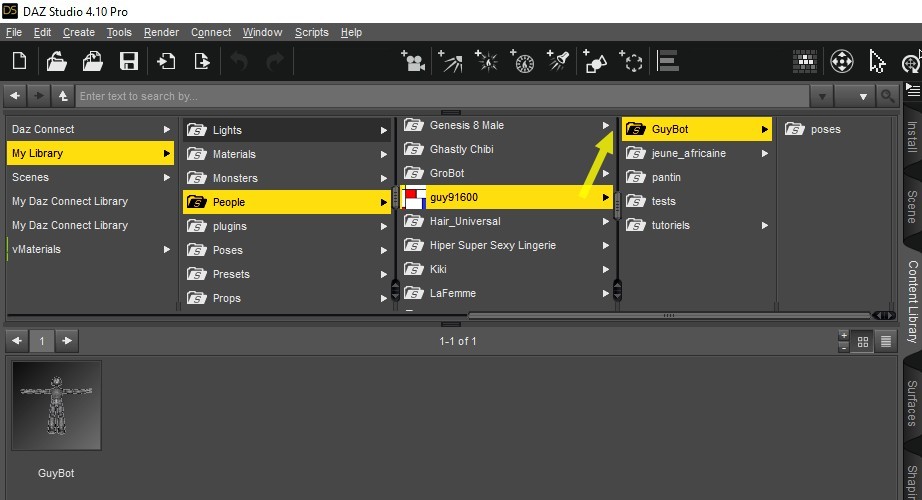Click the search text field
Viewport: 922px width, 500px height.
coord(442,96)
